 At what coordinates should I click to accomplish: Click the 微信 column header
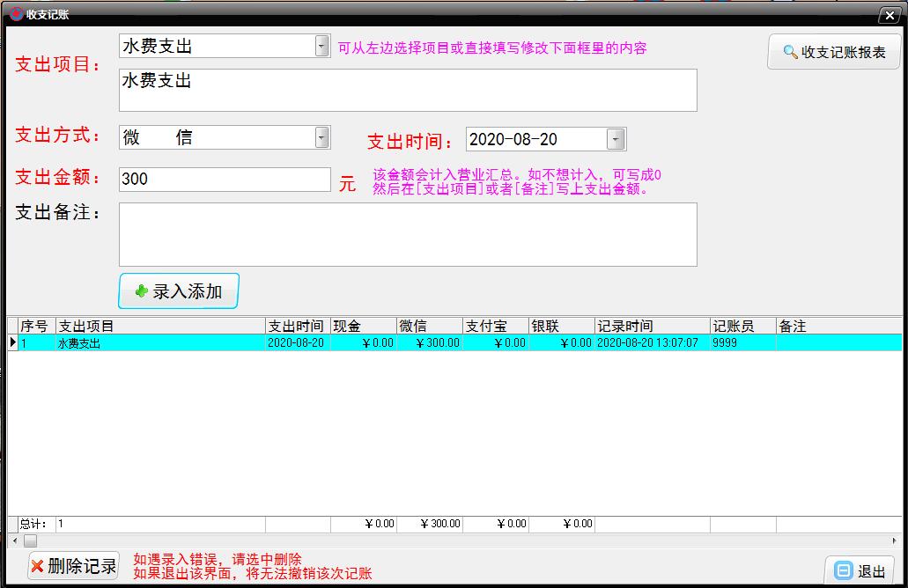pyautogui.click(x=429, y=327)
